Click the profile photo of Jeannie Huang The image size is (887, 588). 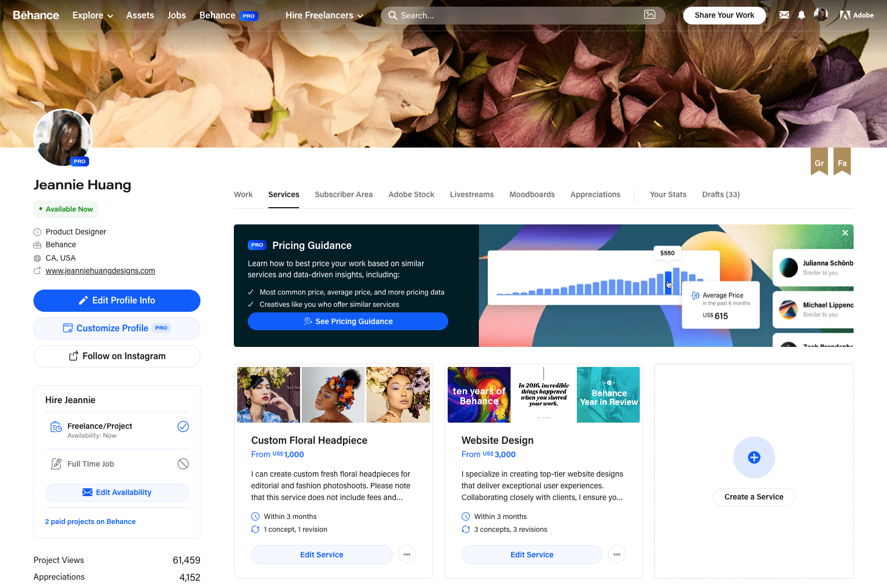coord(62,138)
